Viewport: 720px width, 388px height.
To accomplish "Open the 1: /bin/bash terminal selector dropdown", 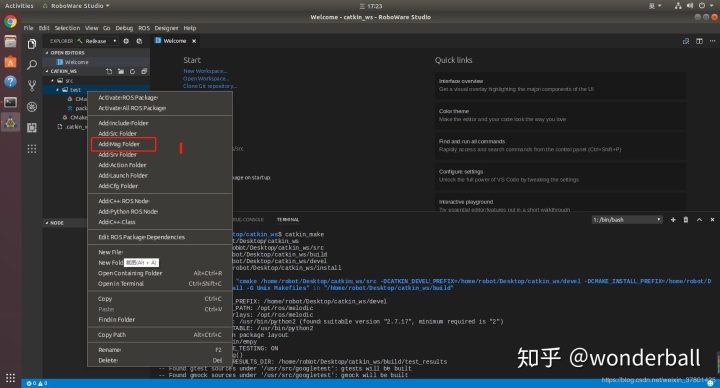I will [x=626, y=219].
